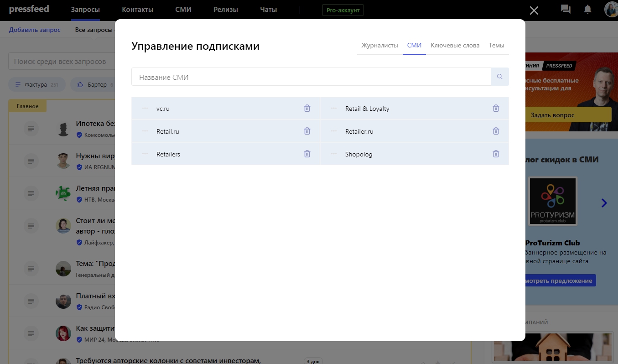The image size is (618, 364).
Task: Remove Shopolog from subscriptions
Action: click(x=496, y=154)
